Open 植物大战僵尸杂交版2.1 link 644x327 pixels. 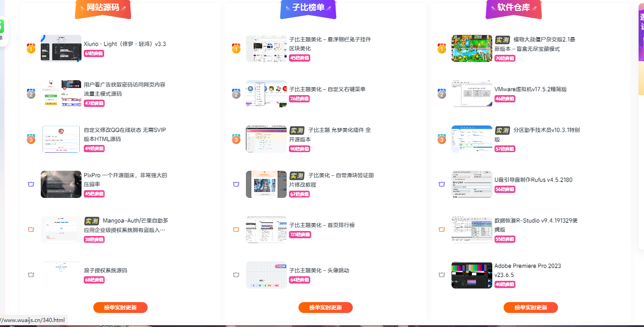click(535, 44)
